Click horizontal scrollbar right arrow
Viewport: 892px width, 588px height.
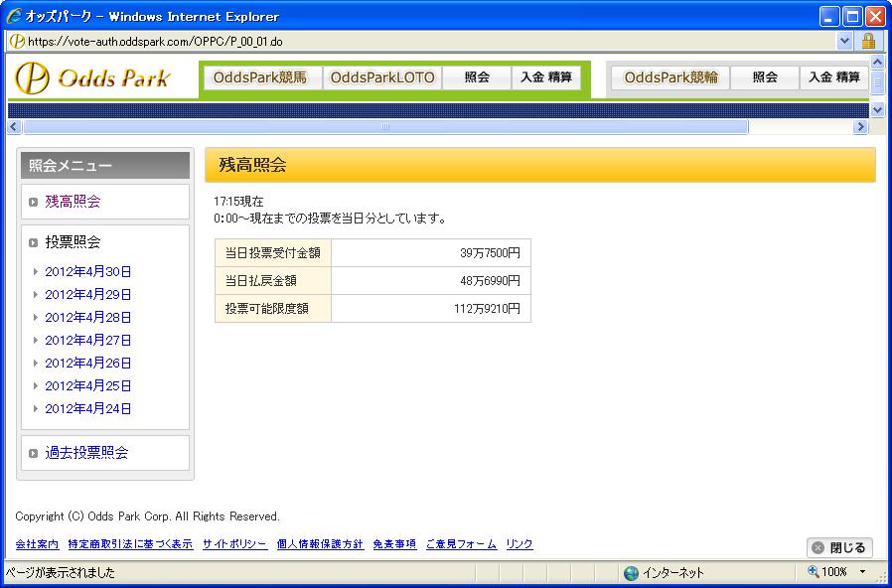pos(860,126)
